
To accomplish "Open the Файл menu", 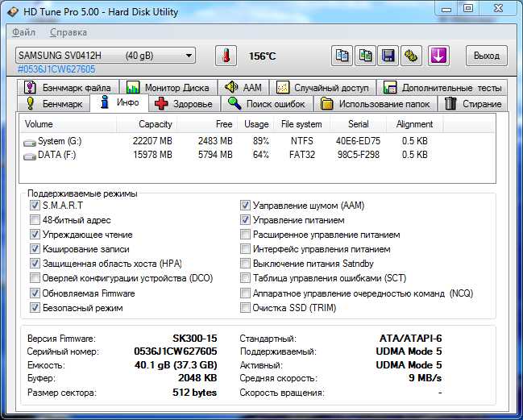I will tap(23, 32).
